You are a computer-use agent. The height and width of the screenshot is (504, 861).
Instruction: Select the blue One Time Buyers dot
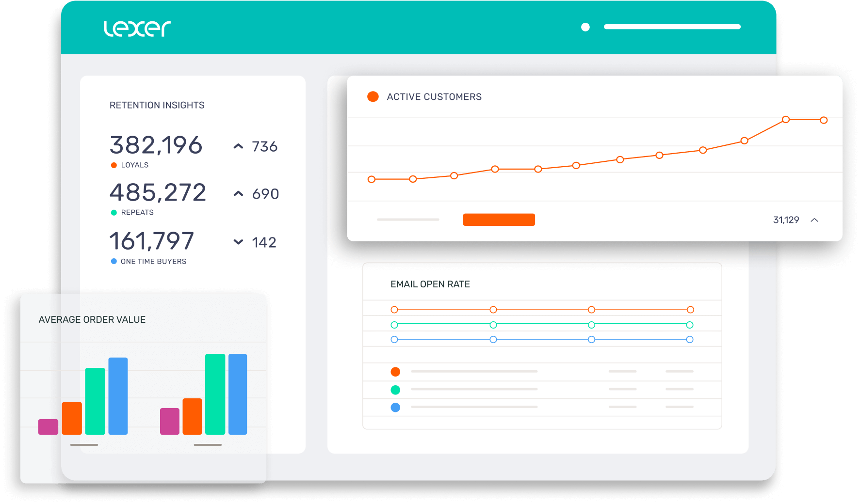[114, 261]
